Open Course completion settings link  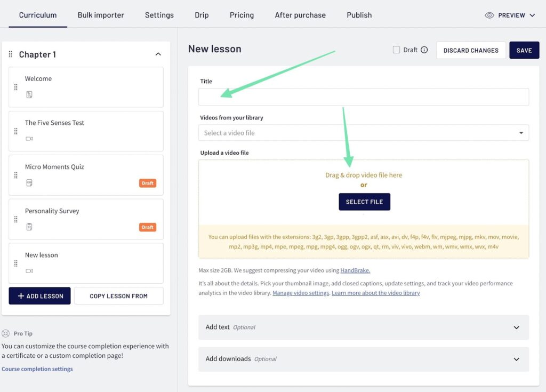coord(37,369)
